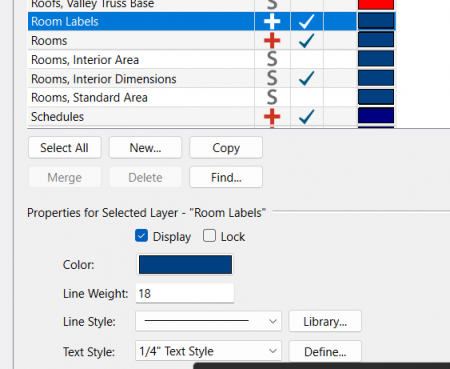Toggle display checkmark for Rooms, Interior Dimensions
The image size is (450, 369).
pyautogui.click(x=306, y=78)
